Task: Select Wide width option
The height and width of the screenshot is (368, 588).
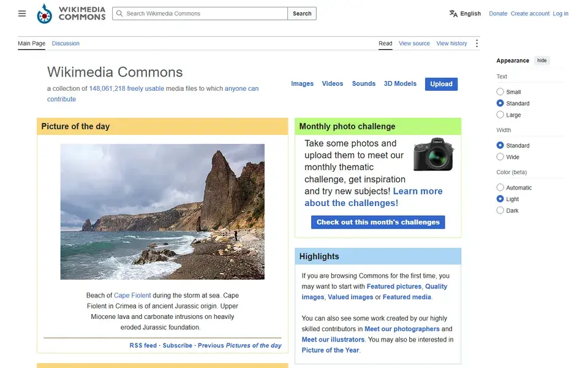Action: coord(500,156)
